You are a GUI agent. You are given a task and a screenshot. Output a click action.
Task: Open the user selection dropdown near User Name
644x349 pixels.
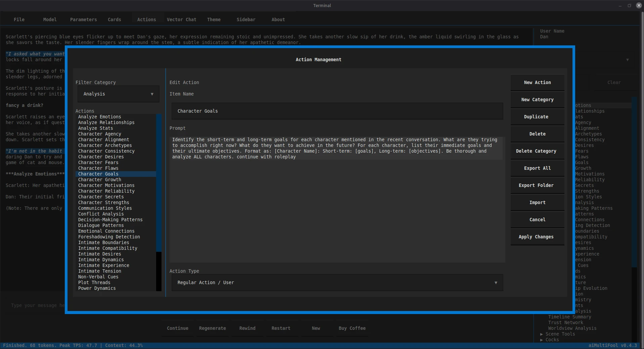[x=627, y=60]
